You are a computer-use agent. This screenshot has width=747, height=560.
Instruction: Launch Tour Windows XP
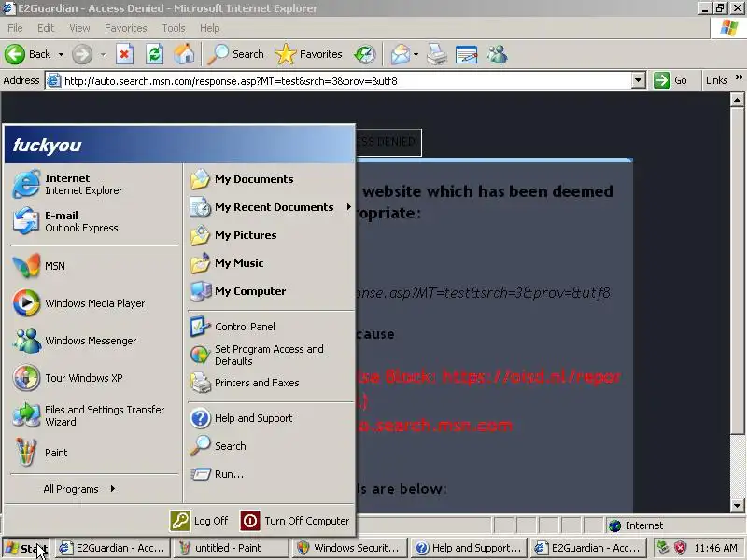pyautogui.click(x=94, y=378)
